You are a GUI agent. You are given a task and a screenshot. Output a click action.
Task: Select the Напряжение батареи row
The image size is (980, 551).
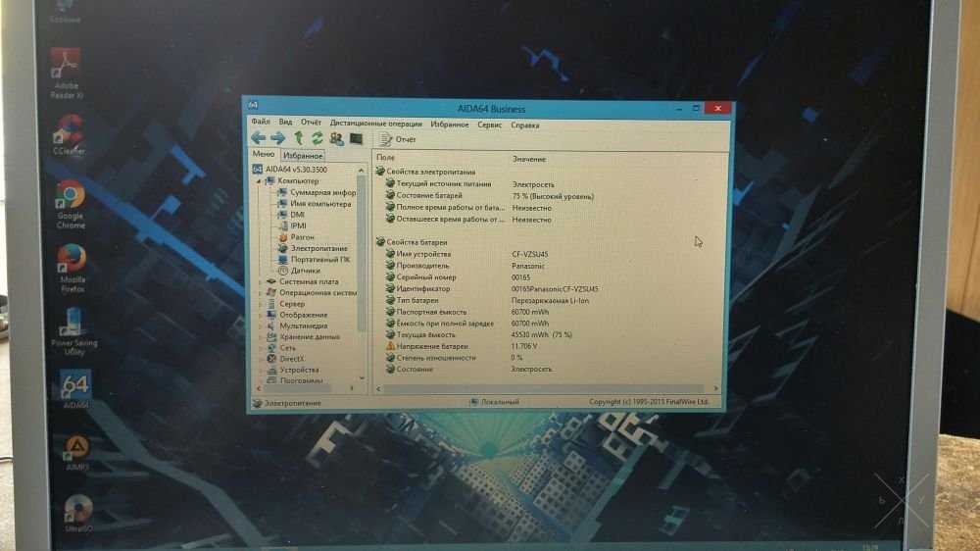point(462,346)
